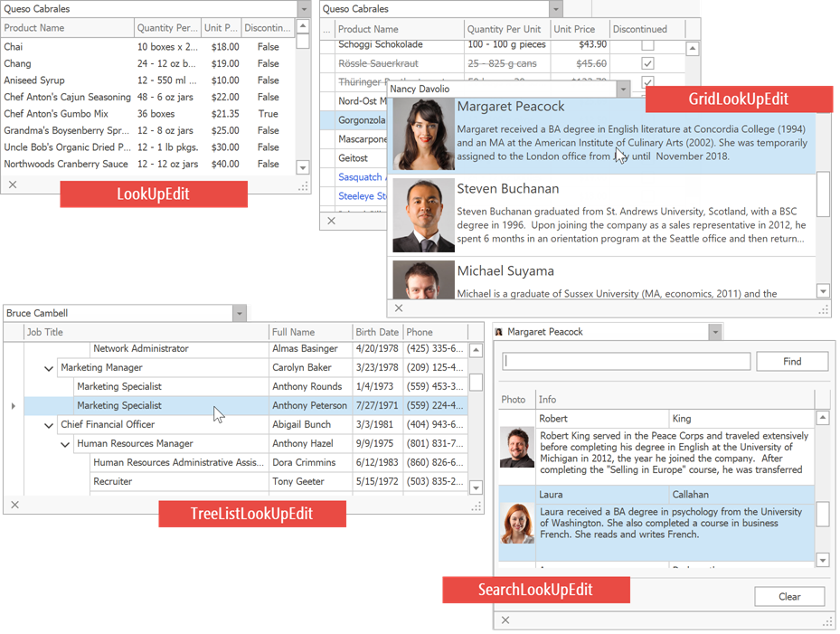Image resolution: width=840 pixels, height=634 pixels.
Task: Click the employee card popup resize grip
Action: pyautogui.click(x=824, y=310)
